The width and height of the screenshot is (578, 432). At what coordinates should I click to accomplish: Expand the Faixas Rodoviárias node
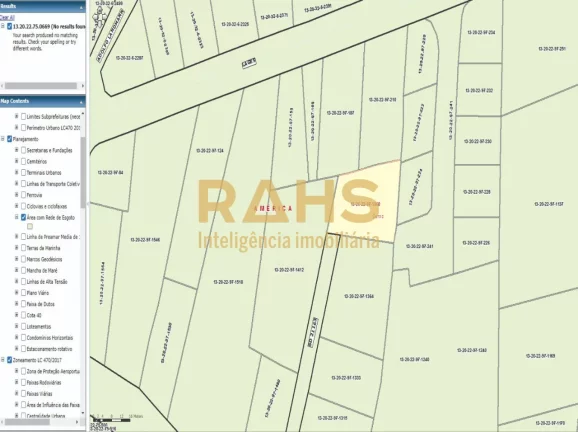pyautogui.click(x=17, y=382)
